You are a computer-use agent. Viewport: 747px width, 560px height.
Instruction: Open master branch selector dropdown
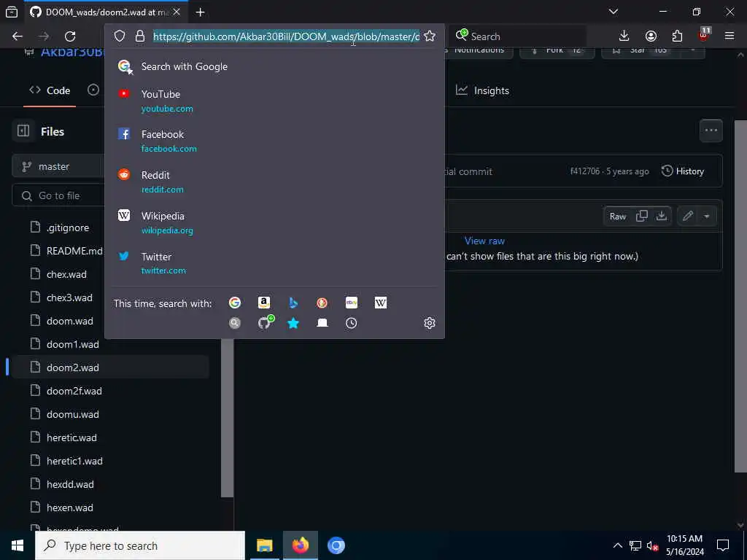point(58,167)
